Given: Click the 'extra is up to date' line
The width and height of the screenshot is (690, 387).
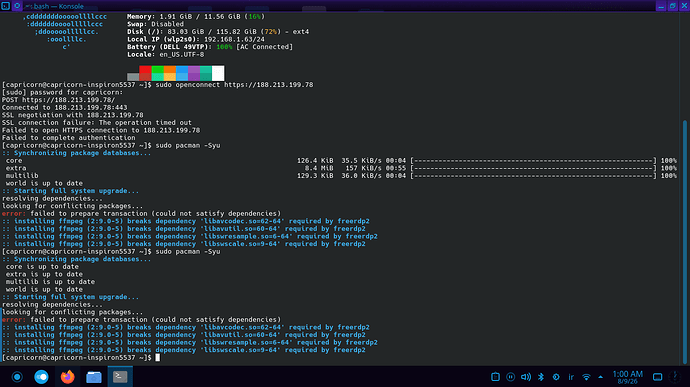Looking at the screenshot, I should coord(44,274).
